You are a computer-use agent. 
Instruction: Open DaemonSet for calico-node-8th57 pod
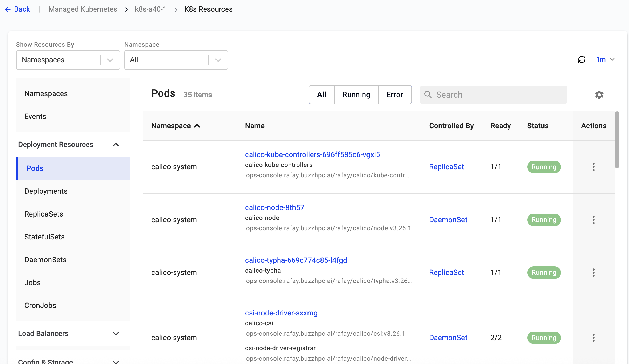tap(448, 220)
